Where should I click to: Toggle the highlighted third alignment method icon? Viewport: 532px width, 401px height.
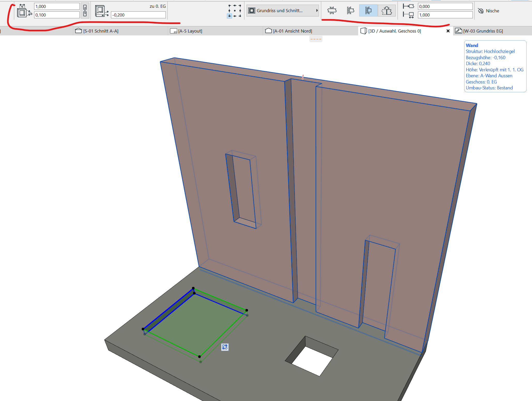tap(368, 11)
